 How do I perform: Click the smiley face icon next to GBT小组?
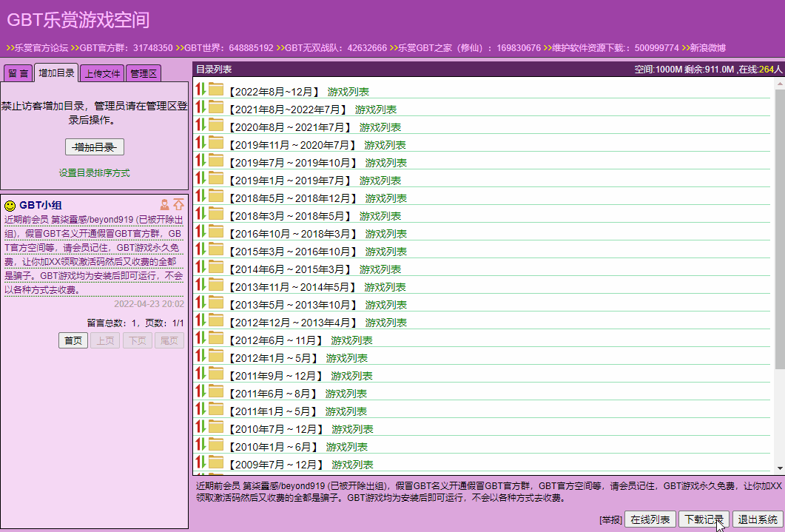coord(10,206)
